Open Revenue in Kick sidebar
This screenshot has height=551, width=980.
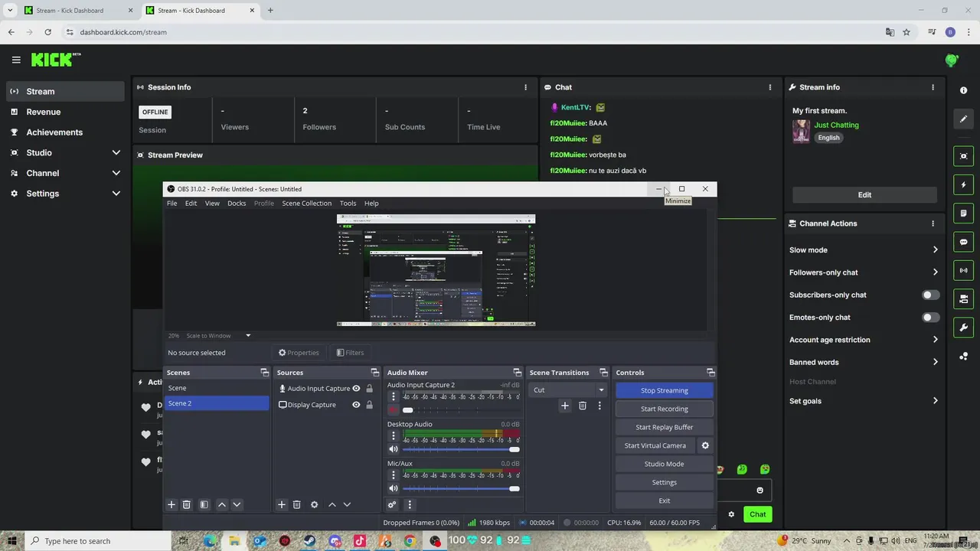[66, 112]
